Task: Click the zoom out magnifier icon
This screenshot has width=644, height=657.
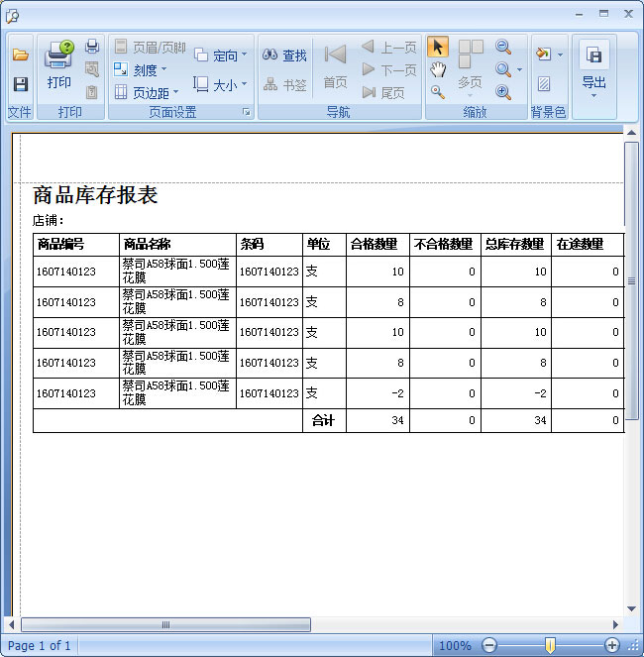Action: 503,48
